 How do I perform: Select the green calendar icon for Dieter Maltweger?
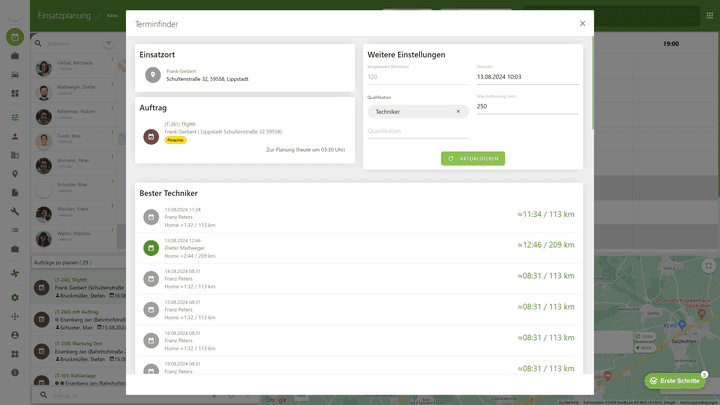click(x=151, y=248)
